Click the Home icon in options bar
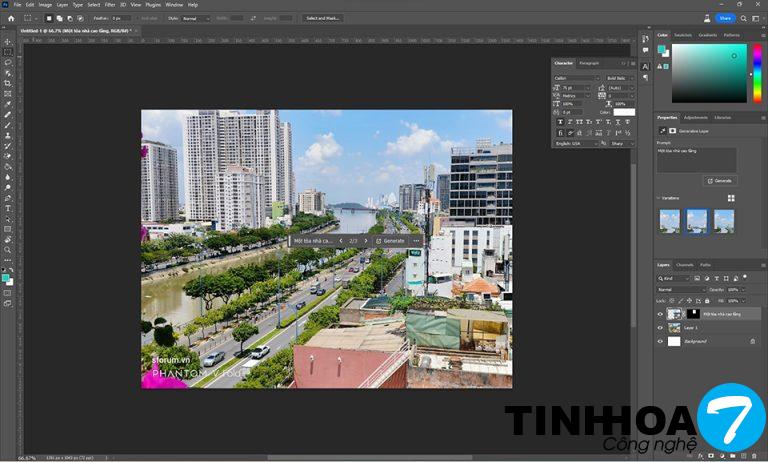The height and width of the screenshot is (462, 768). (8, 18)
